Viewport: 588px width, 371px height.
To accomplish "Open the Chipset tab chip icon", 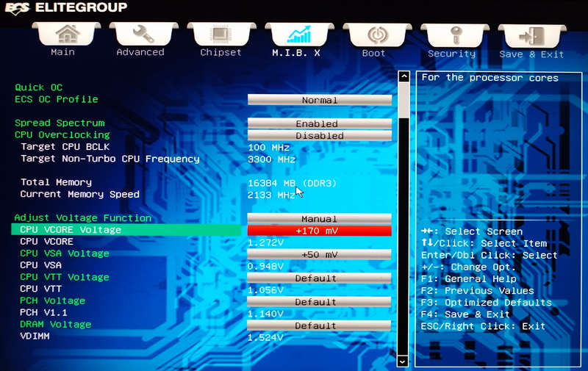I will 221,35.
